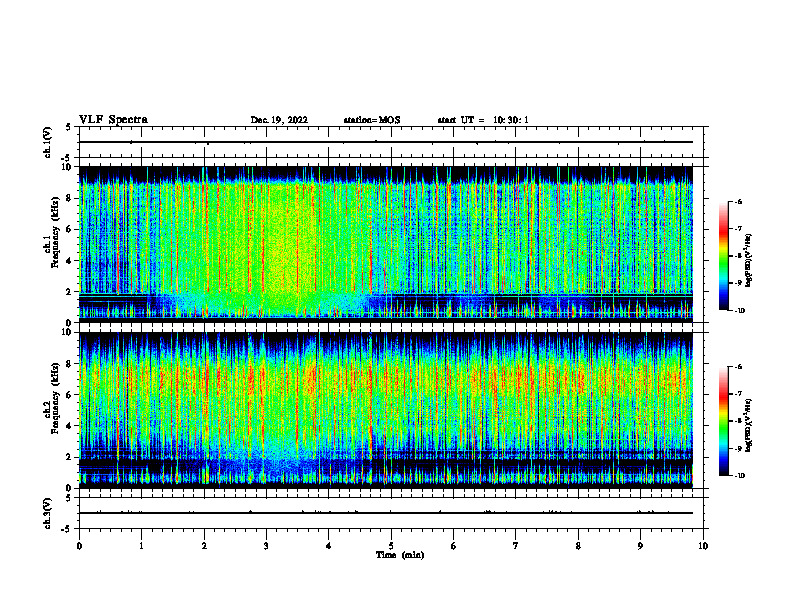Click the "10" tick on the time axis
792x612 pixels.
pyautogui.click(x=703, y=546)
